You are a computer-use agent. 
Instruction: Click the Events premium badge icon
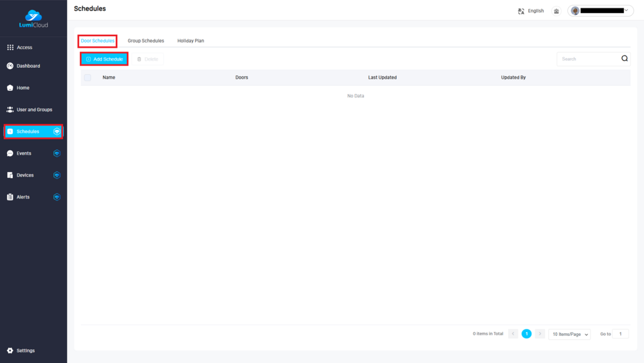[57, 153]
